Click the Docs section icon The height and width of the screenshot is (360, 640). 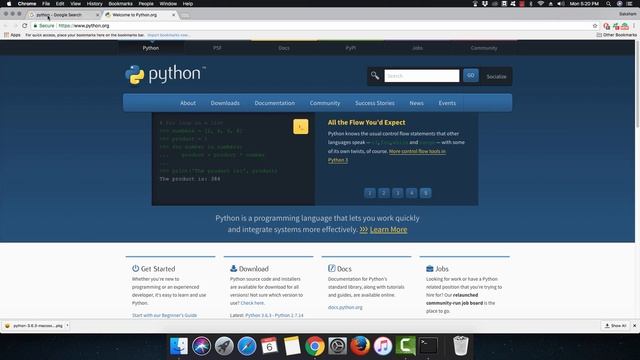pos(331,269)
